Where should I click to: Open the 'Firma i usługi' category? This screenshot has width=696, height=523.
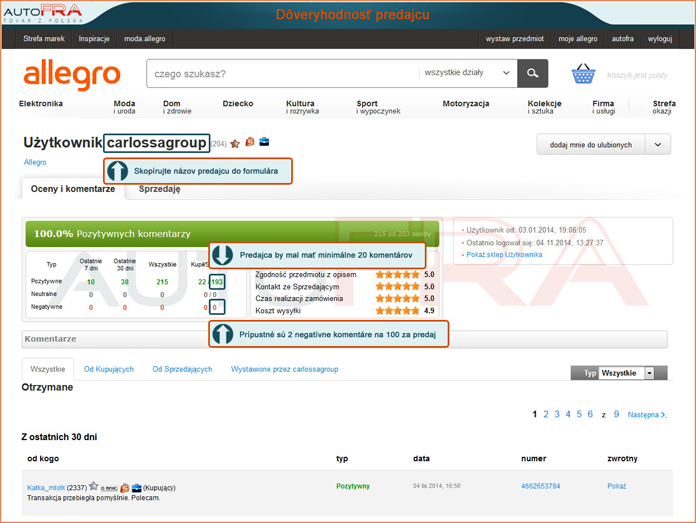604,107
